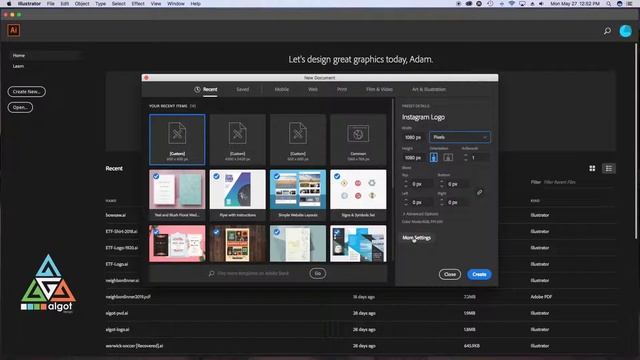Expand Advanced Options
This screenshot has height=360, width=640.
pyautogui.click(x=420, y=214)
